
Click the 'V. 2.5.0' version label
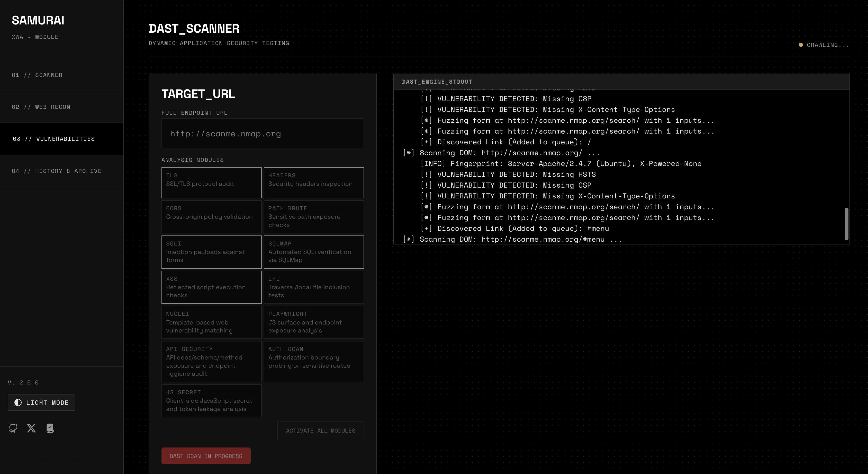tap(23, 382)
